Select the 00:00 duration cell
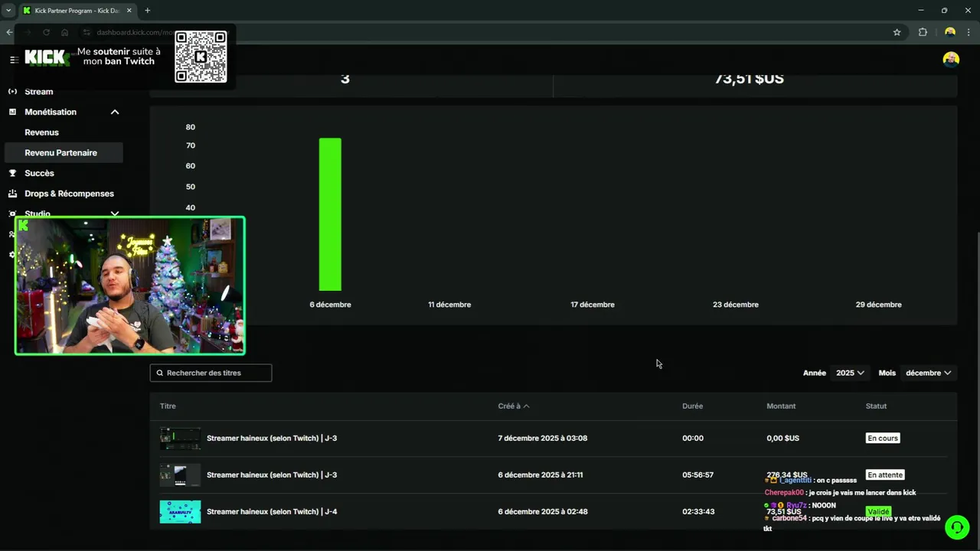Image resolution: width=980 pixels, height=551 pixels. (692, 439)
